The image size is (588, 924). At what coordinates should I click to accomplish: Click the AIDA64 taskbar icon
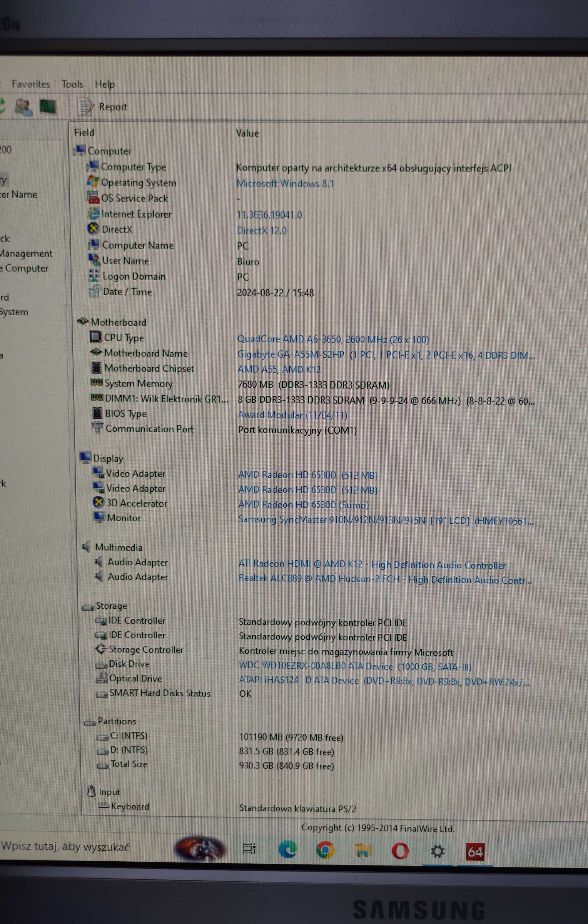pos(475,852)
